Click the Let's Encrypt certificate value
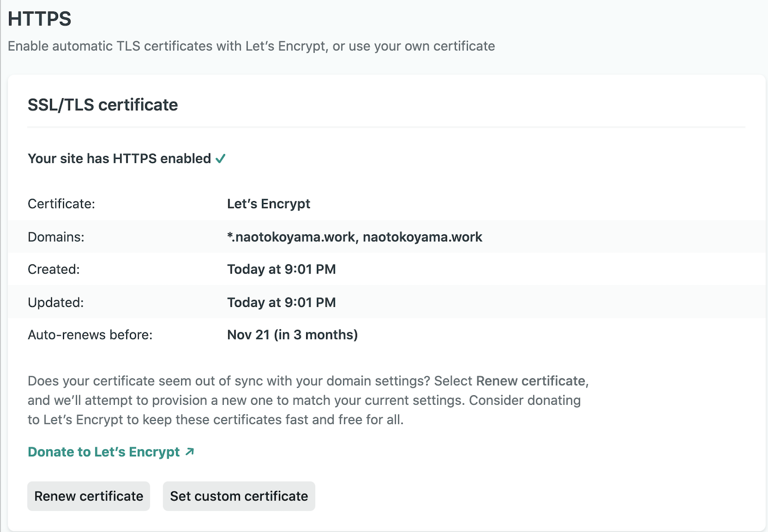 click(x=268, y=204)
